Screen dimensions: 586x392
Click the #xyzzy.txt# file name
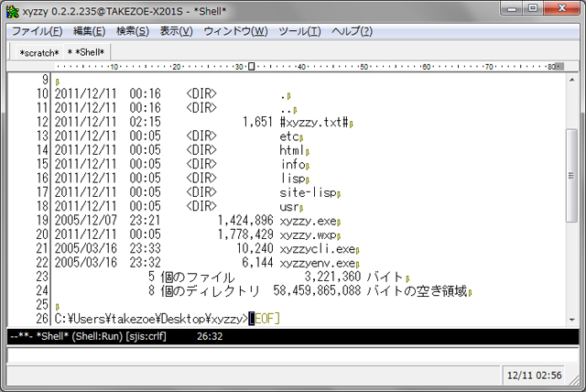pyautogui.click(x=314, y=122)
